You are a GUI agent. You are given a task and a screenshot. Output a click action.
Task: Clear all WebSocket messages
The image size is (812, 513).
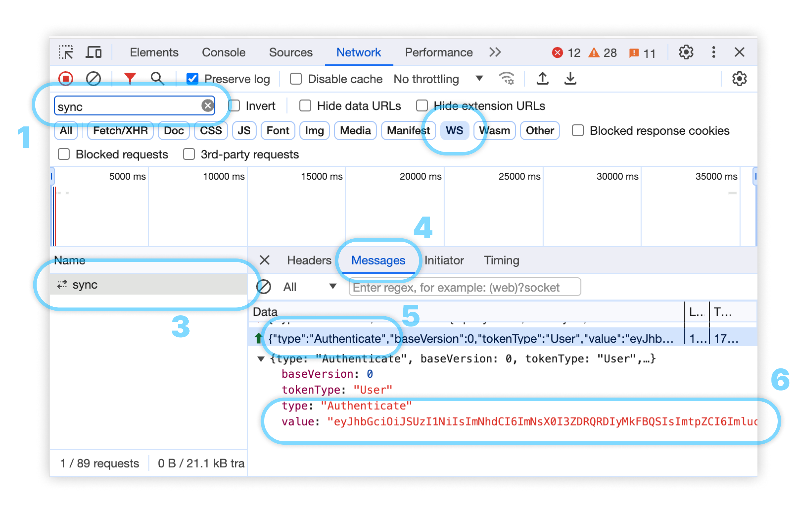[x=264, y=287]
